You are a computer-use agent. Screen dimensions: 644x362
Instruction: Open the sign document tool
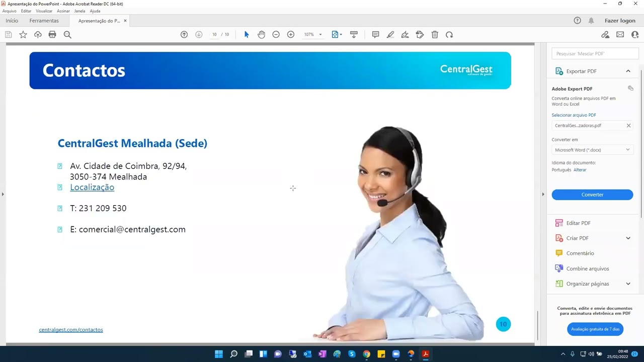(x=405, y=35)
